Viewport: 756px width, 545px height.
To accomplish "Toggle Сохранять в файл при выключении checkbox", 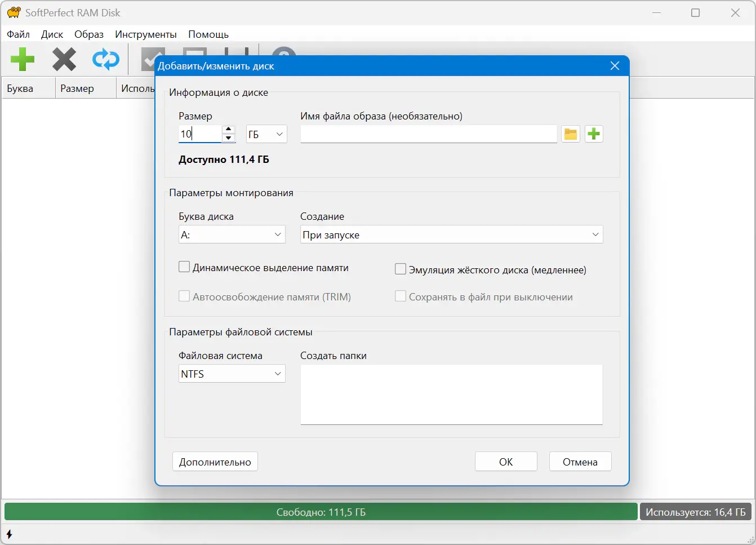I will pyautogui.click(x=401, y=296).
